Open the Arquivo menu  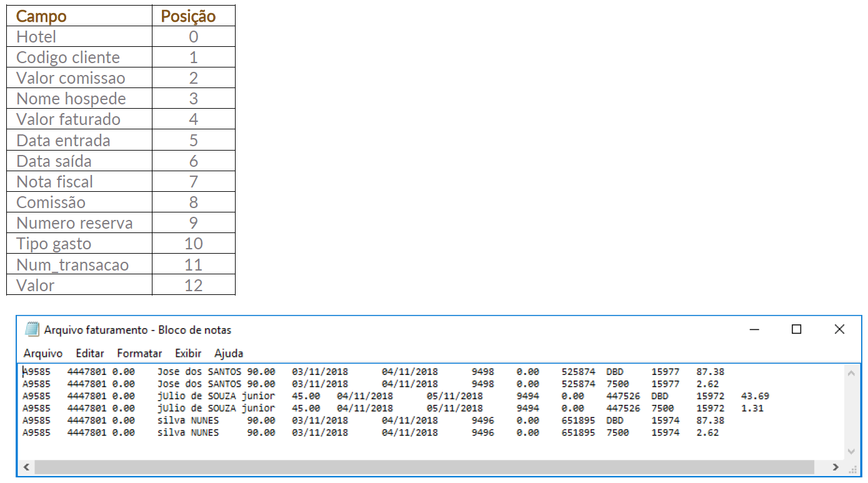43,354
